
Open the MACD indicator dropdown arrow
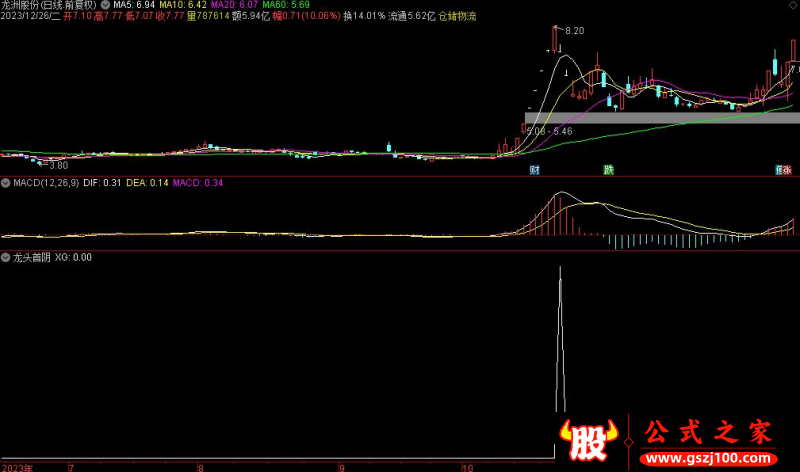point(6,183)
